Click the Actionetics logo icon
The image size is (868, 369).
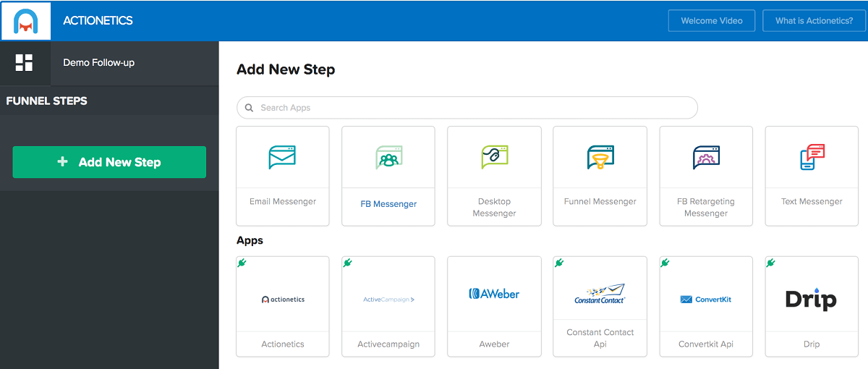click(25, 21)
